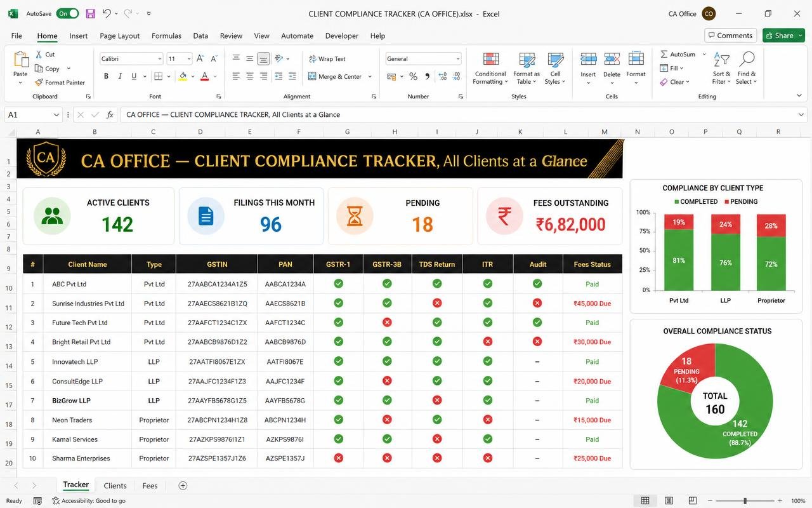
Task: Click the Fees Outstanding rupee icon
Action: click(504, 216)
